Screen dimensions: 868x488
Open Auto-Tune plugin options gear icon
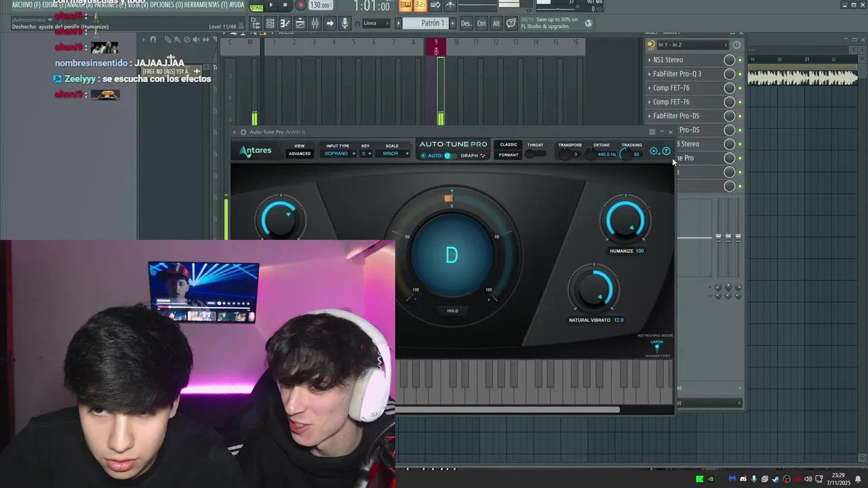point(243,132)
